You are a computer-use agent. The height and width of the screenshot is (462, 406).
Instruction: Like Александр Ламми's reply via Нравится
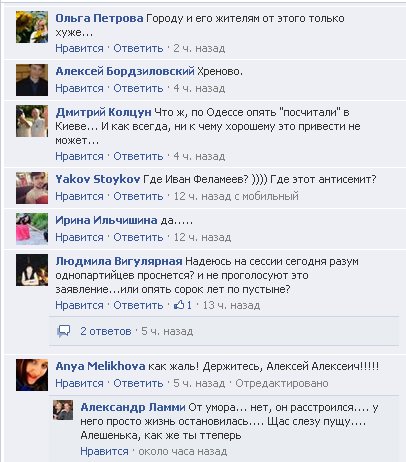coord(104,451)
